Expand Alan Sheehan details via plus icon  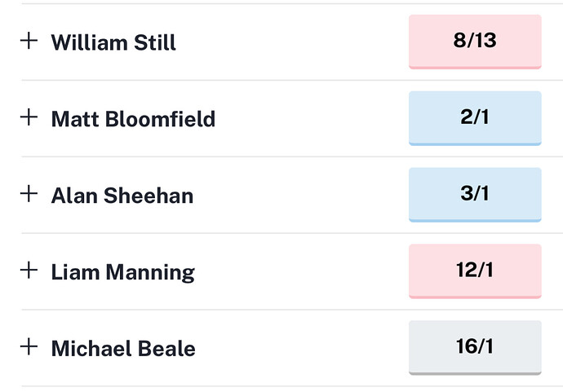[29, 194]
